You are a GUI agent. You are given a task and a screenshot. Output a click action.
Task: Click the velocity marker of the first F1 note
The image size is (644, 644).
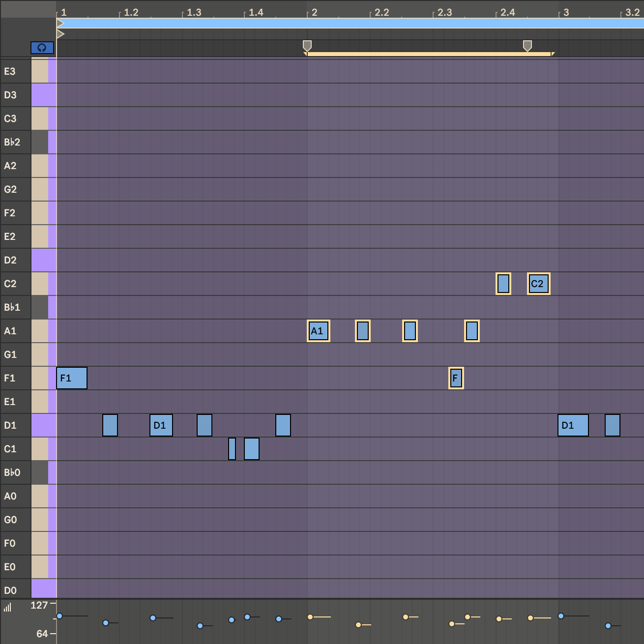tap(59, 616)
